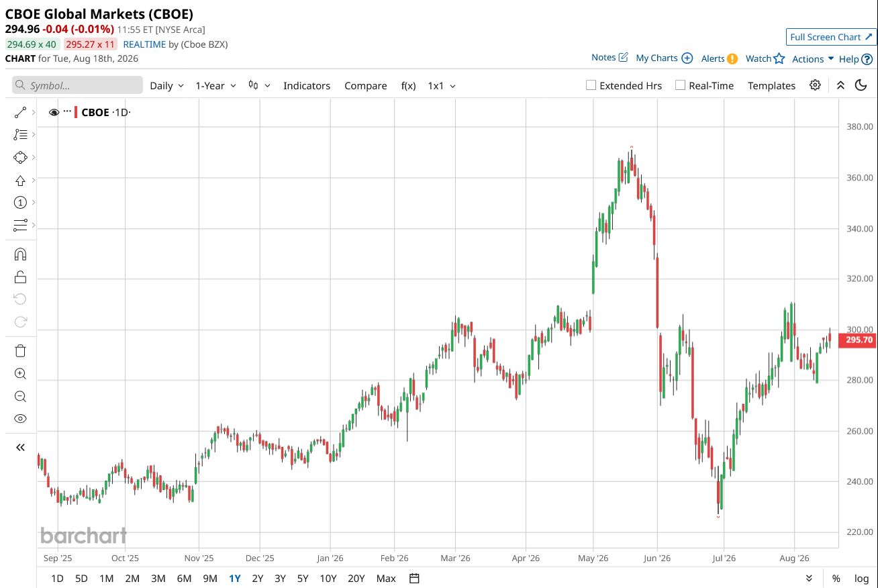Open chart settings gear
This screenshot has width=878, height=588.
tap(815, 85)
